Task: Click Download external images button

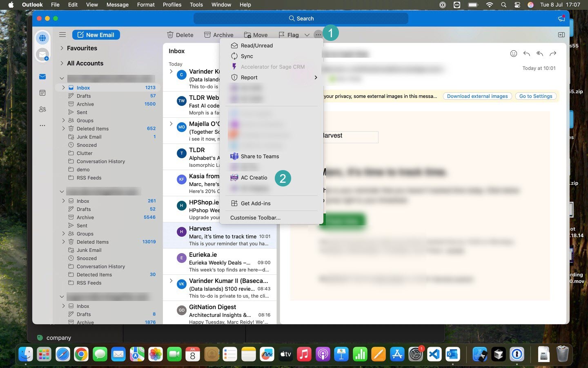Action: pyautogui.click(x=477, y=96)
